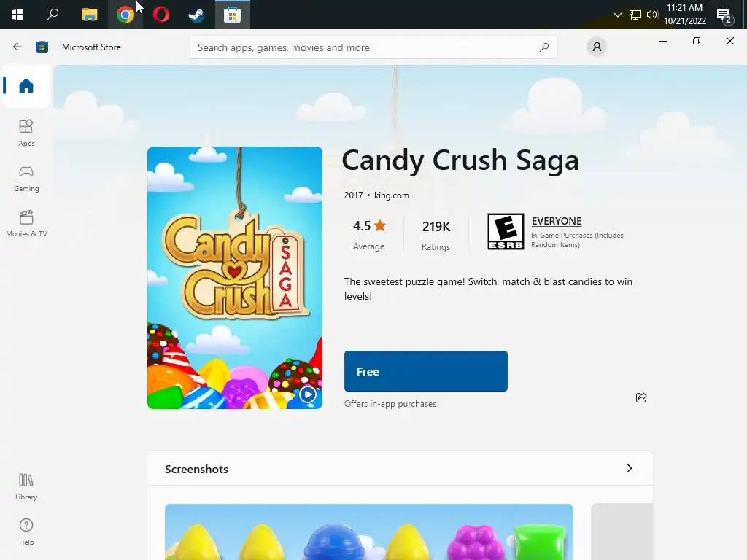Open the notification center icon
This screenshot has width=747, height=560.
(x=724, y=15)
